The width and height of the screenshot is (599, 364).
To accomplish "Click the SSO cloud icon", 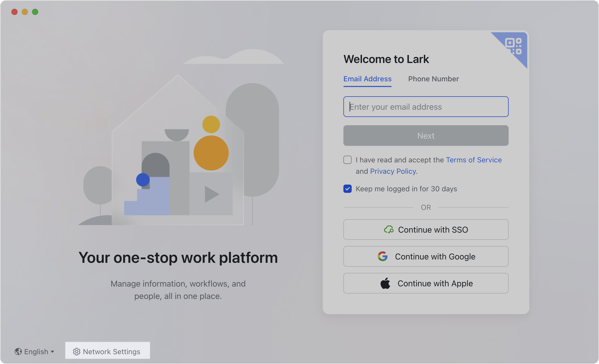I will (390, 230).
